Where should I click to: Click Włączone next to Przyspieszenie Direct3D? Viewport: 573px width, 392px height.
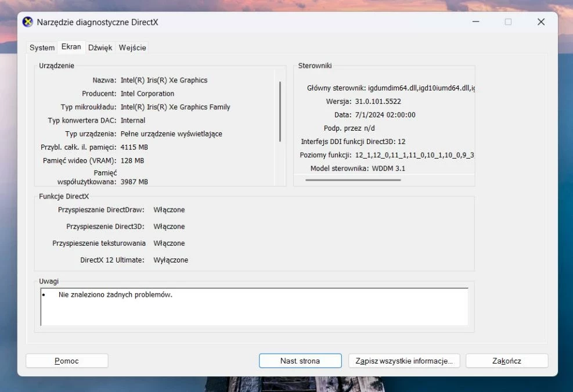[169, 226]
